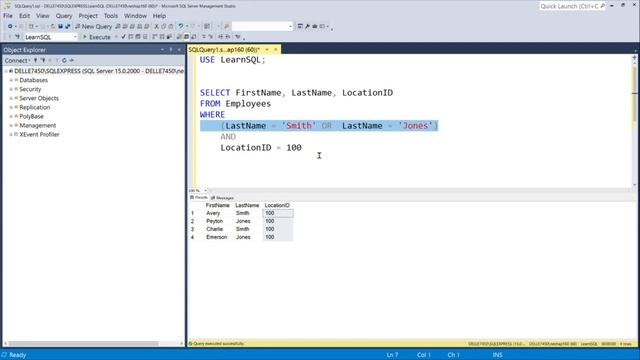Screen dimensions: 640x360
Task: Click the find-in-files icon left of search box
Action: (227, 26)
